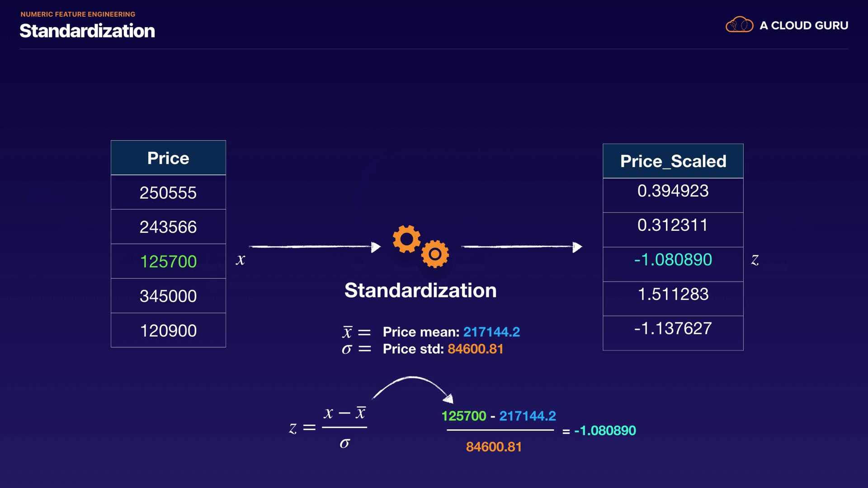Image resolution: width=868 pixels, height=488 pixels.
Task: Click the 0.394923 scaled value cell
Action: (x=673, y=191)
